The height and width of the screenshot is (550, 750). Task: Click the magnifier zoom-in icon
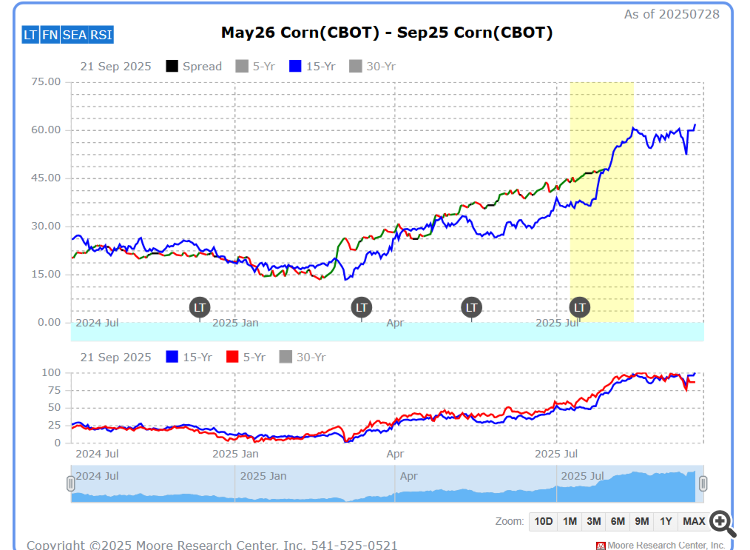coord(722,523)
